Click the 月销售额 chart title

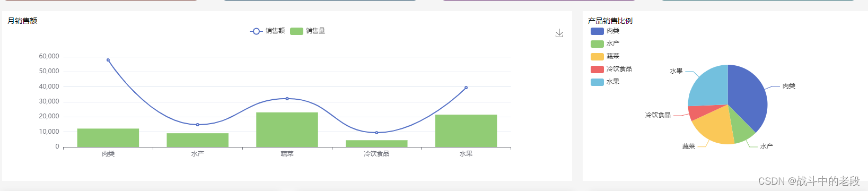pyautogui.click(x=22, y=21)
